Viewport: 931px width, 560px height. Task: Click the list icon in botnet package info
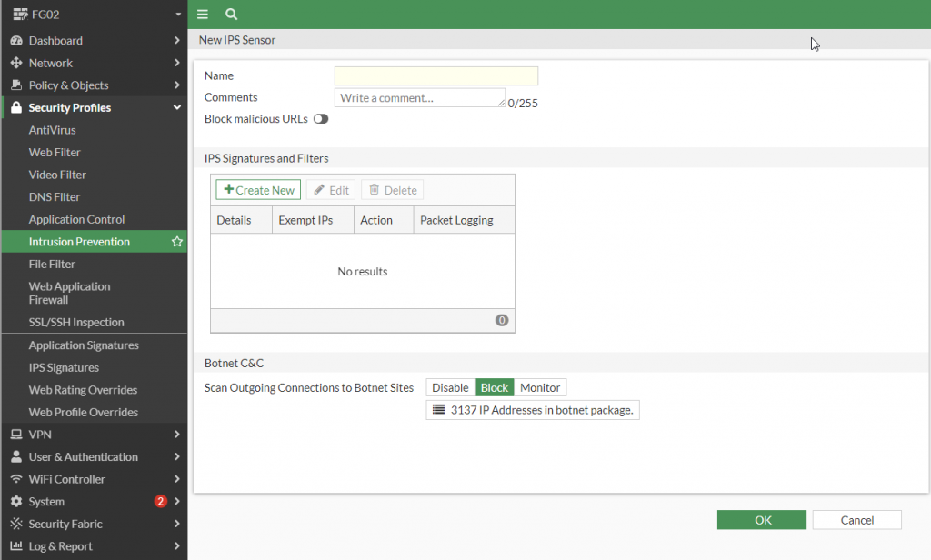pyautogui.click(x=438, y=410)
